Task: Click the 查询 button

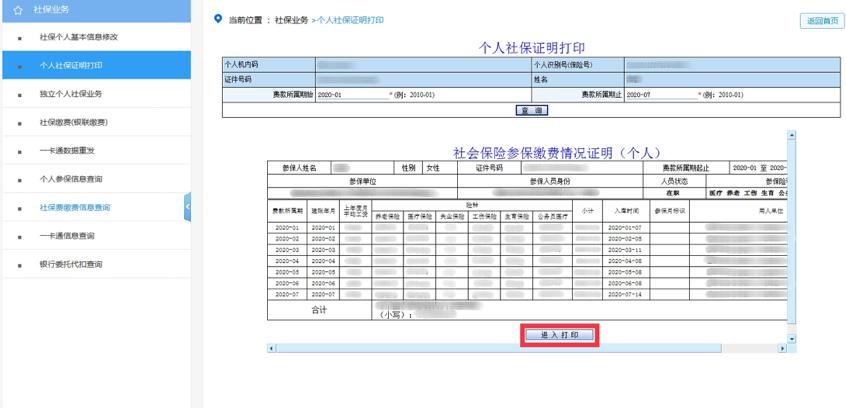Action: (x=531, y=110)
